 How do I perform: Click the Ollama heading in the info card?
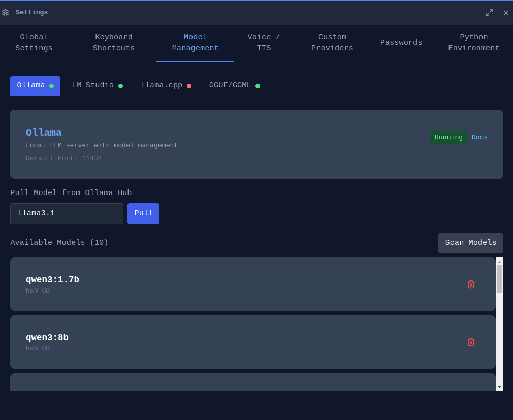44,133
